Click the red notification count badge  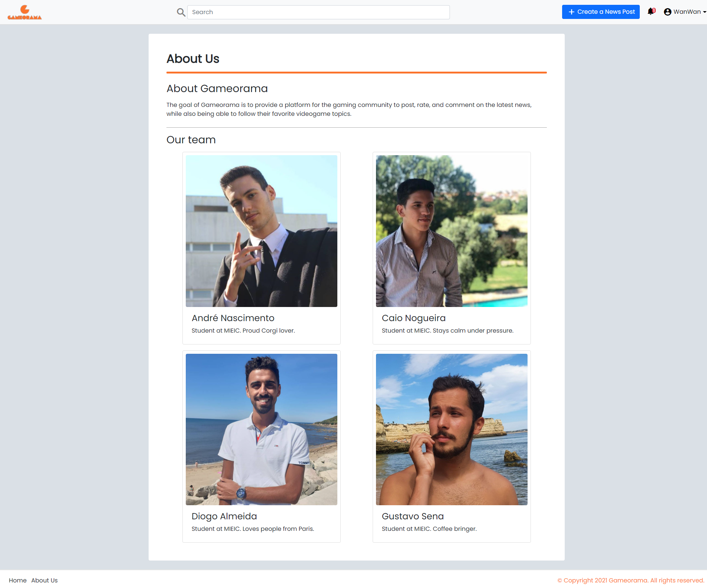[x=654, y=10]
